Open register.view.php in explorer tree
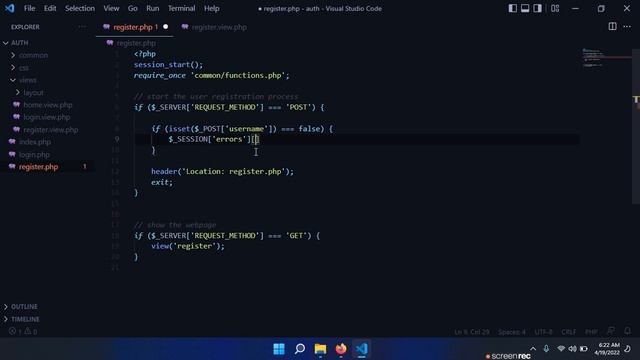The height and width of the screenshot is (360, 640). point(50,130)
